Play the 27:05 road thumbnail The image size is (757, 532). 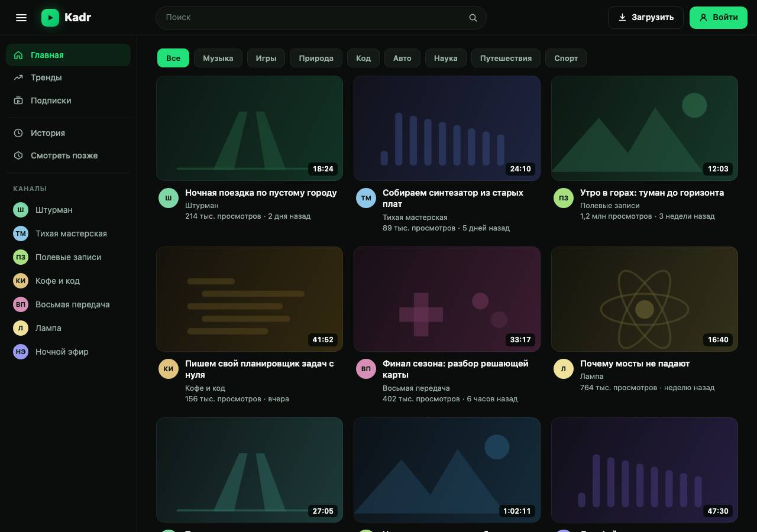(x=250, y=470)
